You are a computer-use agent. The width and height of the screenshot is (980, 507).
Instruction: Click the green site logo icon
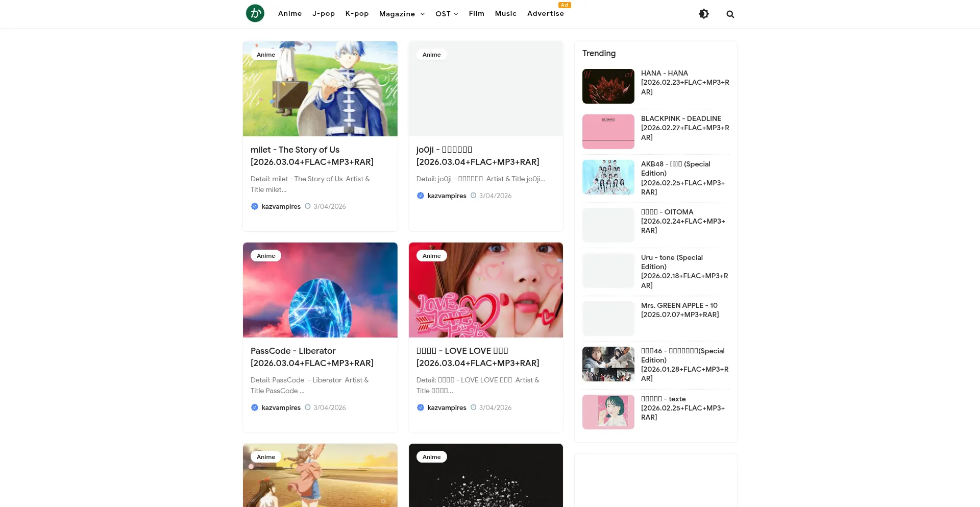[x=255, y=13]
